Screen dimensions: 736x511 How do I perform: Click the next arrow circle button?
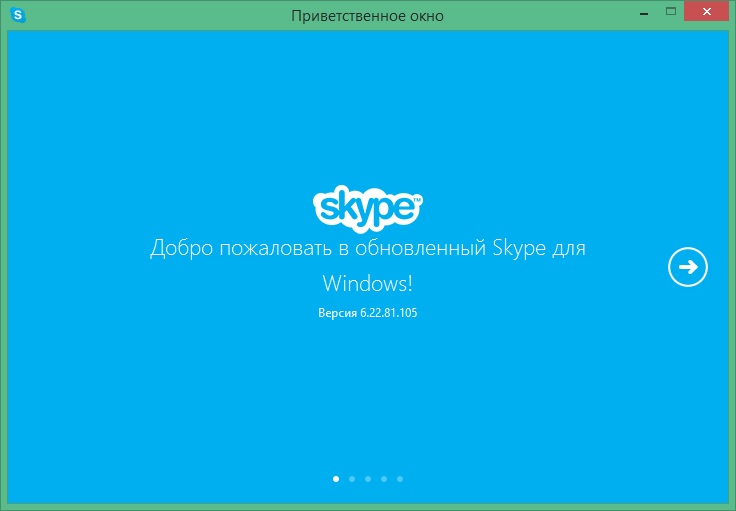(x=688, y=267)
